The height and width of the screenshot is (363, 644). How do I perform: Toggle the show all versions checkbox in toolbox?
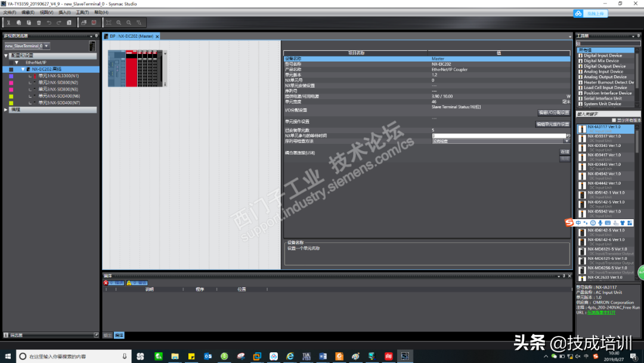coord(614,120)
